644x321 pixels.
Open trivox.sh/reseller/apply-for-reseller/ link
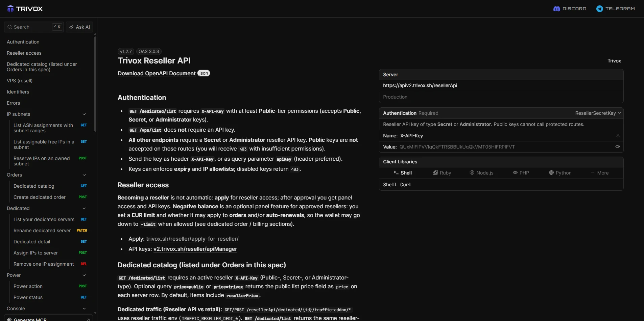pyautogui.click(x=192, y=239)
